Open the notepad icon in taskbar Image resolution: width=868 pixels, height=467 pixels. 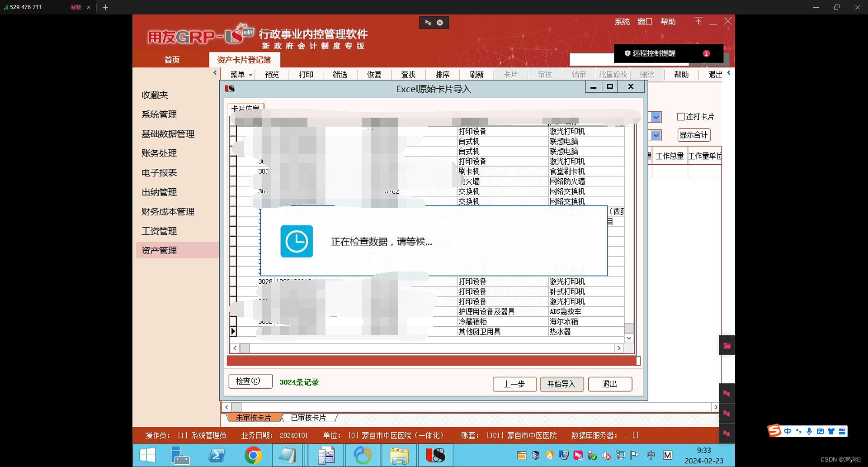(287, 455)
